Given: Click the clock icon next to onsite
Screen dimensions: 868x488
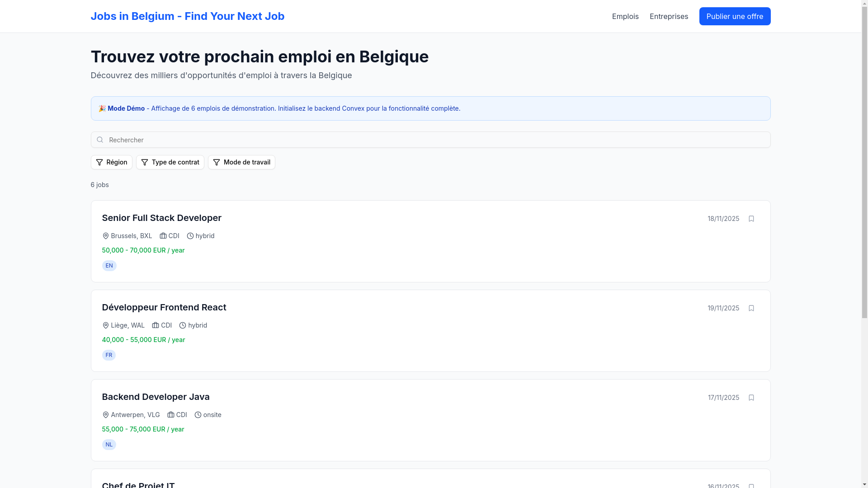Looking at the screenshot, I should pyautogui.click(x=198, y=415).
